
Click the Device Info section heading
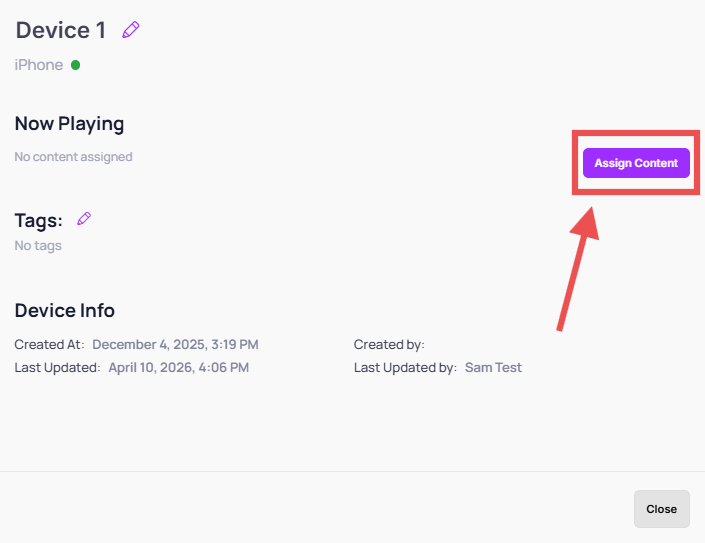(x=65, y=311)
